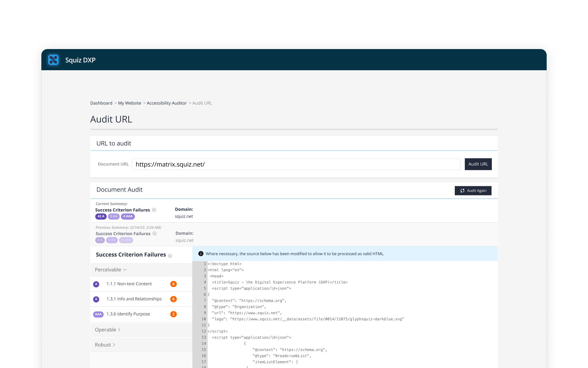Click AAA level icon for 1.3.6 Identify Purpose

pyautogui.click(x=98, y=314)
